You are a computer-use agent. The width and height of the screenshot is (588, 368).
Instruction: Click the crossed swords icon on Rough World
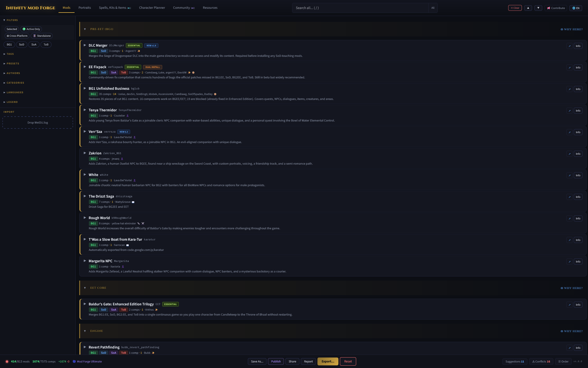(143, 223)
